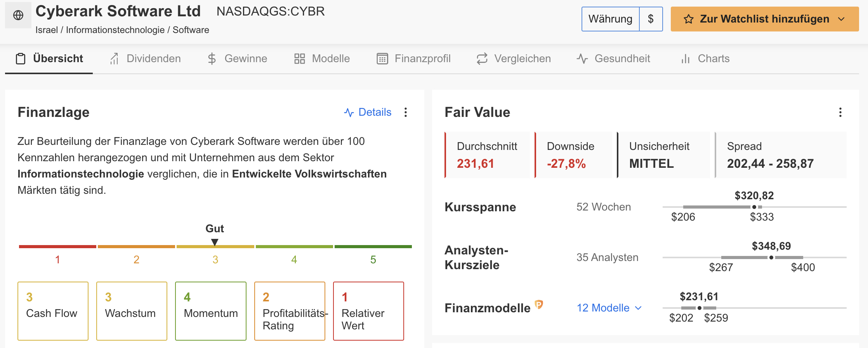868x348 pixels.
Task: Click the Unsicherheit MITTEL tile
Action: tap(663, 155)
